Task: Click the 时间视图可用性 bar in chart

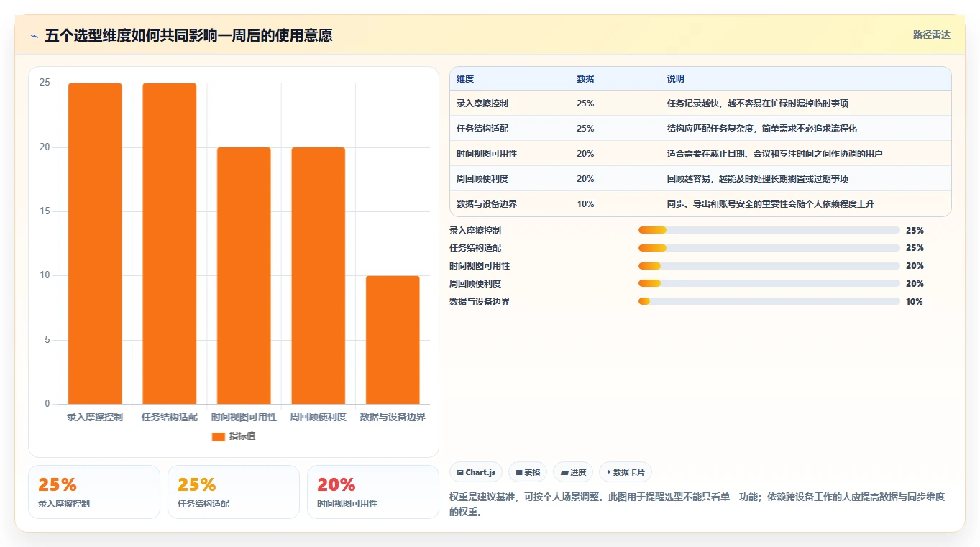Action: click(244, 276)
